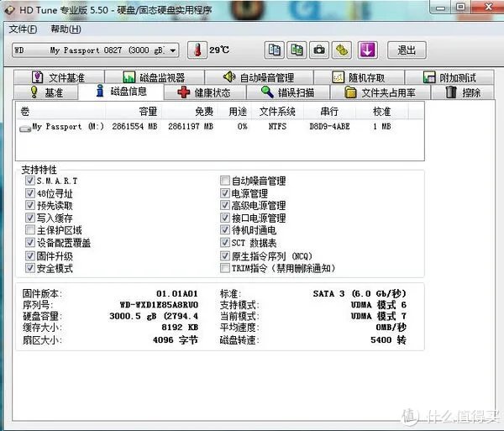Switch to the 自动噪音管理 tab
This screenshot has height=431, width=504.
(x=259, y=77)
